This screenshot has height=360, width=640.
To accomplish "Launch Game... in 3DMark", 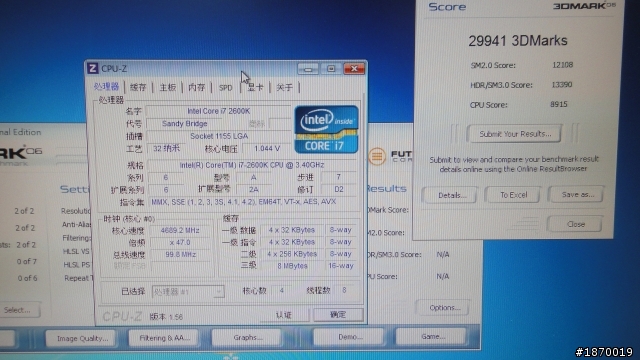I will [x=432, y=336].
